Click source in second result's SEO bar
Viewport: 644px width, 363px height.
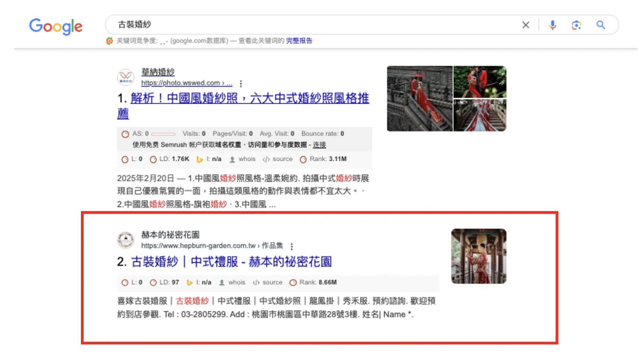(x=272, y=283)
